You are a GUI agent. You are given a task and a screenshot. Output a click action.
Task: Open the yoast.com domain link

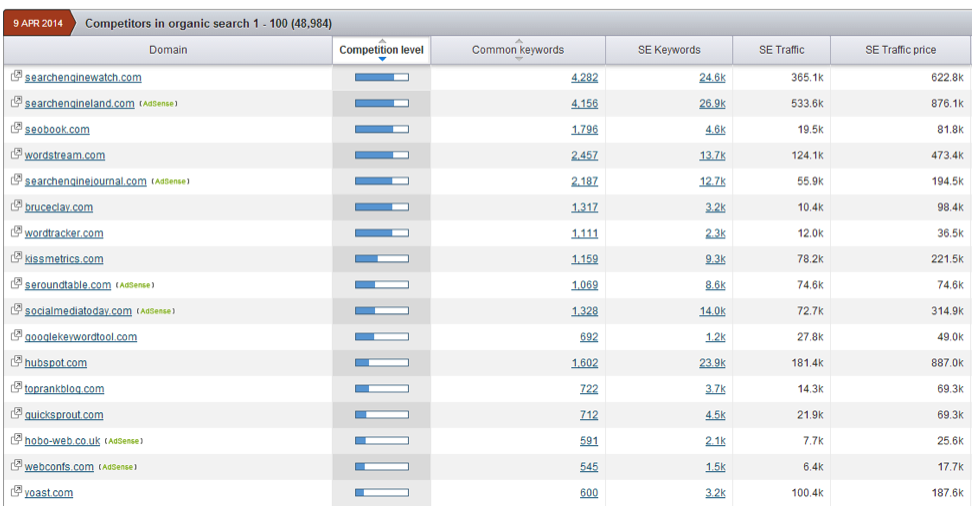(x=49, y=493)
